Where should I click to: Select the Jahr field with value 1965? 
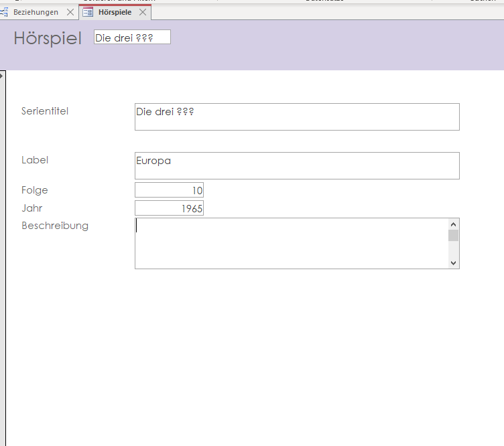pos(169,208)
